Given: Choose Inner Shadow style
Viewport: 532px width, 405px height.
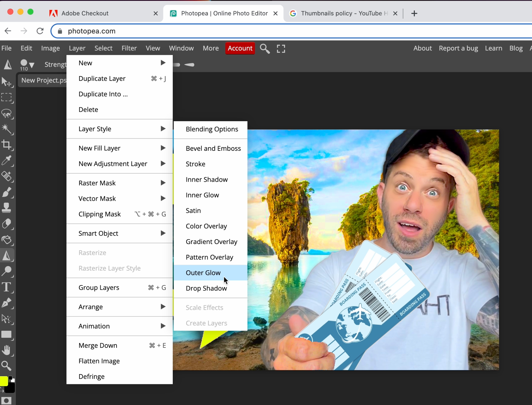Looking at the screenshot, I should [210, 180].
